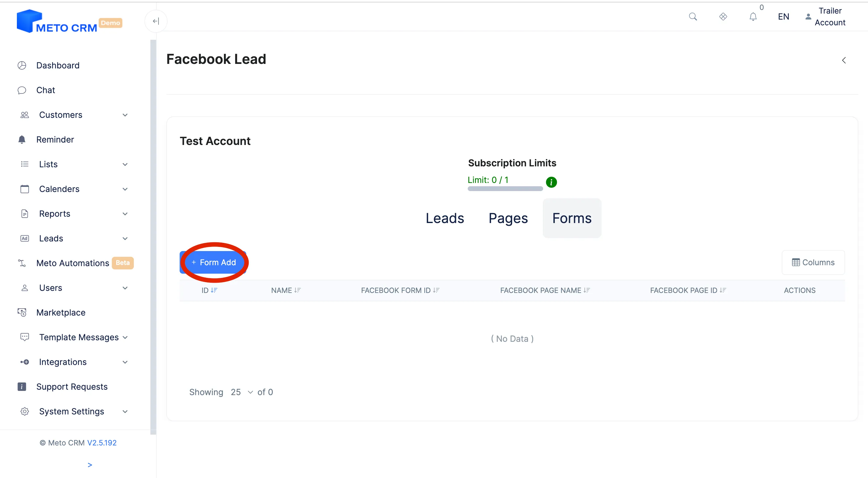Click the Form Add button

[213, 263]
